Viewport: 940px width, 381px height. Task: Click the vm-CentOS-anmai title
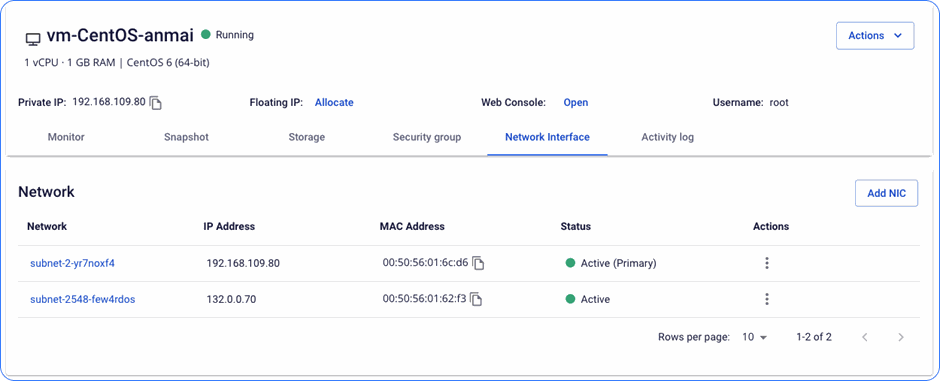pos(120,35)
